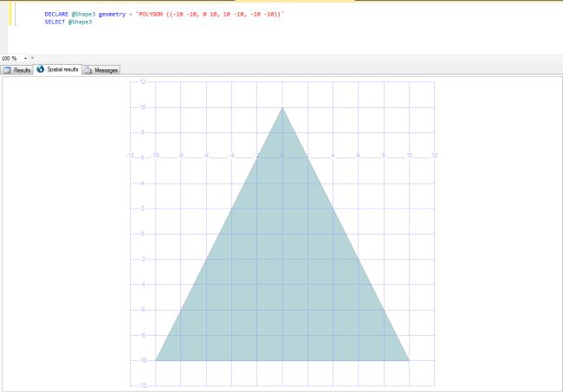Viewport: 563px width, 392px height.
Task: Click inside the DECLARE @Shape3 code line
Action: (164, 15)
